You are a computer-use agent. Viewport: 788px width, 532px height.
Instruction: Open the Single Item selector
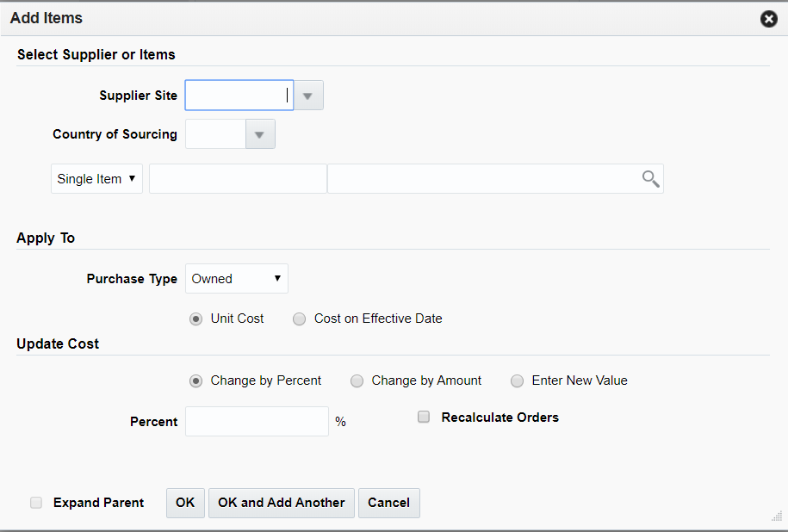coord(96,178)
